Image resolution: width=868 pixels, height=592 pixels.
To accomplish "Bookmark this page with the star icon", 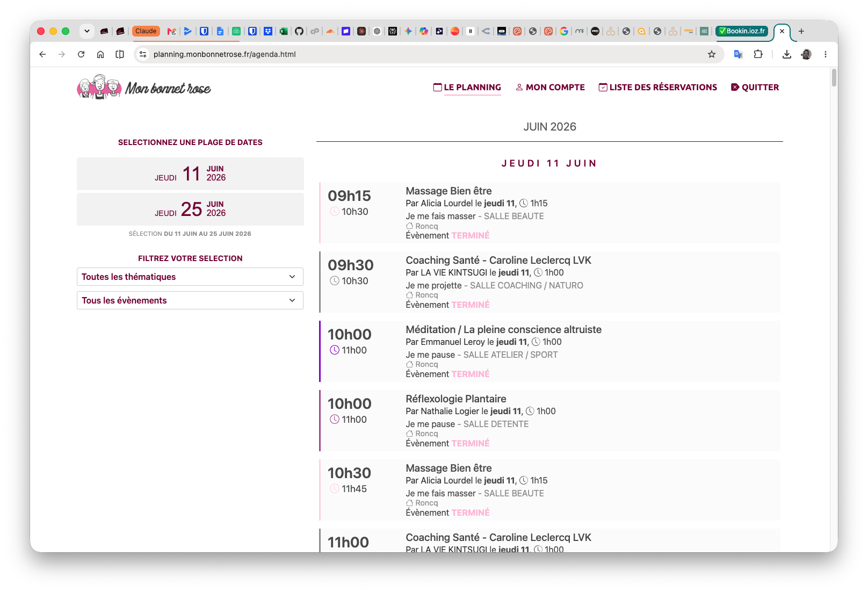I will 712,54.
